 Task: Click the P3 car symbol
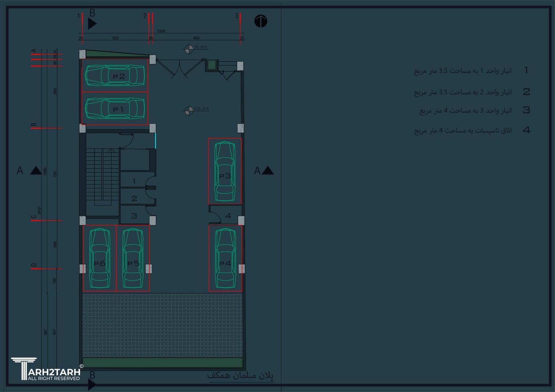tap(225, 171)
